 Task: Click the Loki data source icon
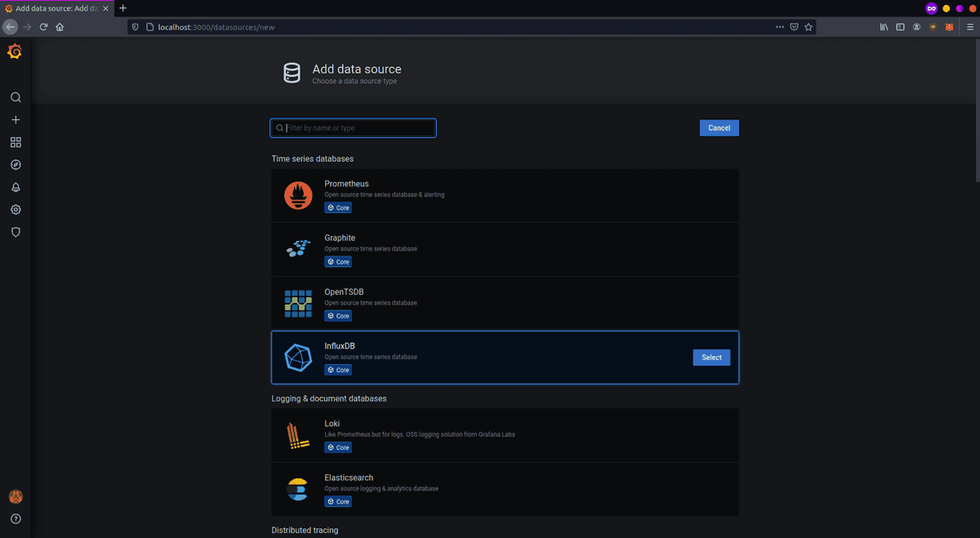pyautogui.click(x=297, y=435)
